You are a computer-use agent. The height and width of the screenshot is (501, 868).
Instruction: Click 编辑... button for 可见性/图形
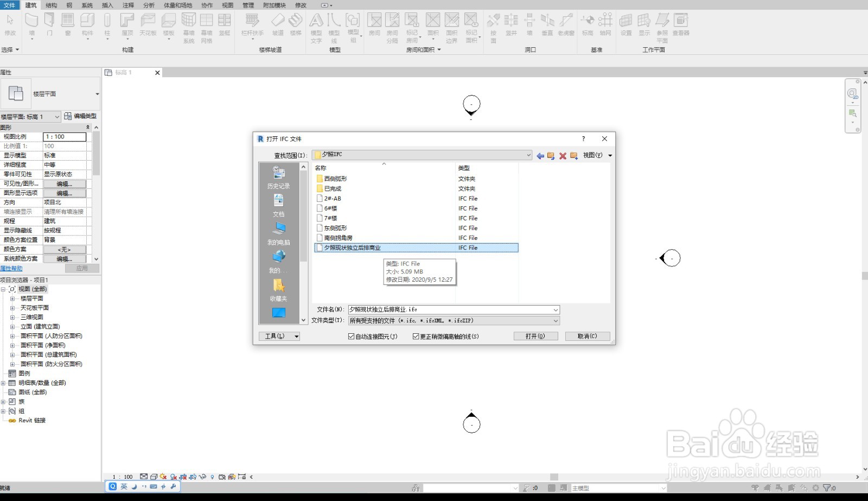point(65,184)
